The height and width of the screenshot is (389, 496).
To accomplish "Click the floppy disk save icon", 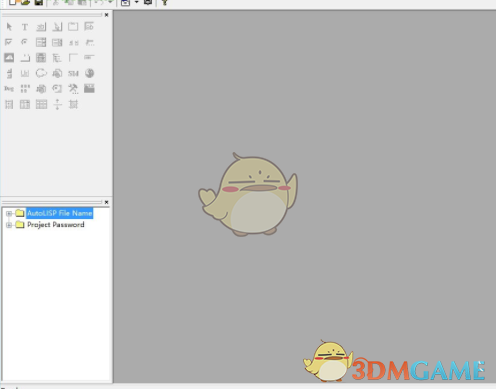I will pos(39,3).
